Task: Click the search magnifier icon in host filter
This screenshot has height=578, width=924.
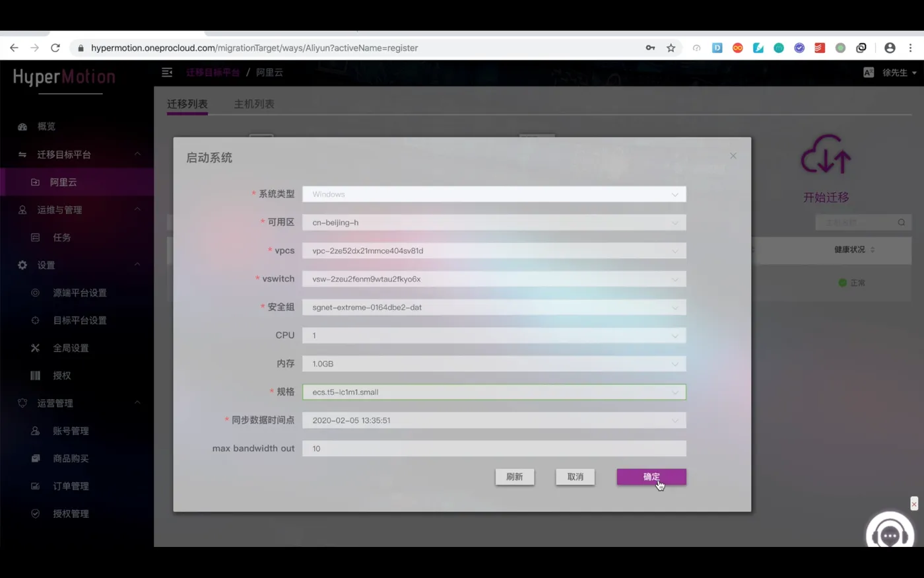Action: [x=901, y=223]
